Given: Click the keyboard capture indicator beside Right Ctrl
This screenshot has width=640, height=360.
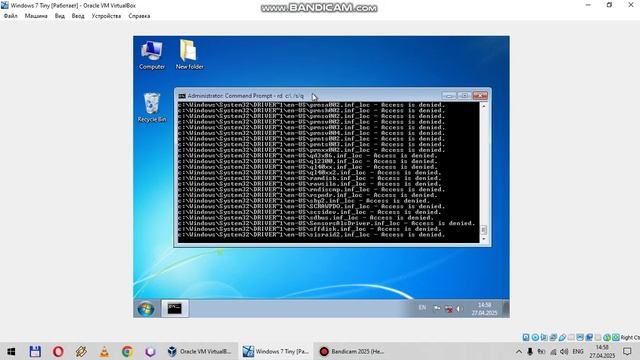Looking at the screenshot, I should 616,337.
